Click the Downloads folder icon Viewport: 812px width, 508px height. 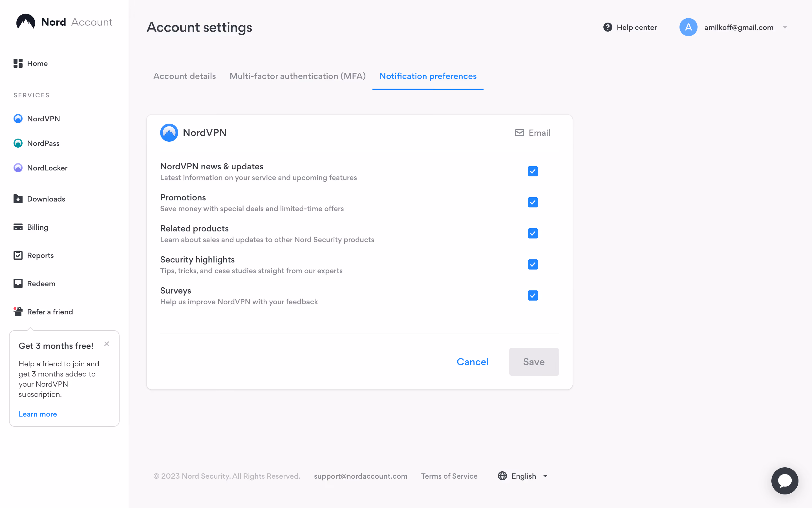[18, 199]
